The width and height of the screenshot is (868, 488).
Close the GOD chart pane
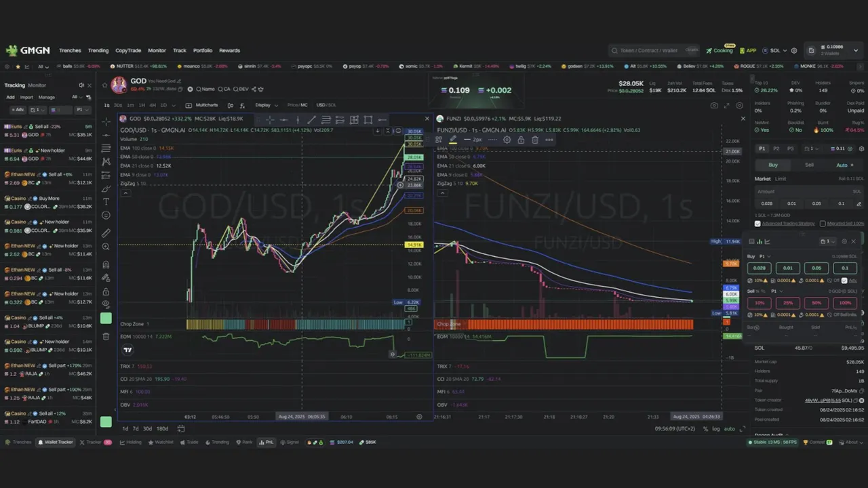(x=427, y=119)
